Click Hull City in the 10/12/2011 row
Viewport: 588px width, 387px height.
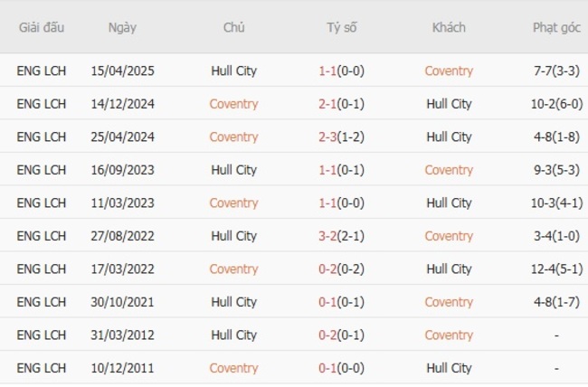coord(449,368)
